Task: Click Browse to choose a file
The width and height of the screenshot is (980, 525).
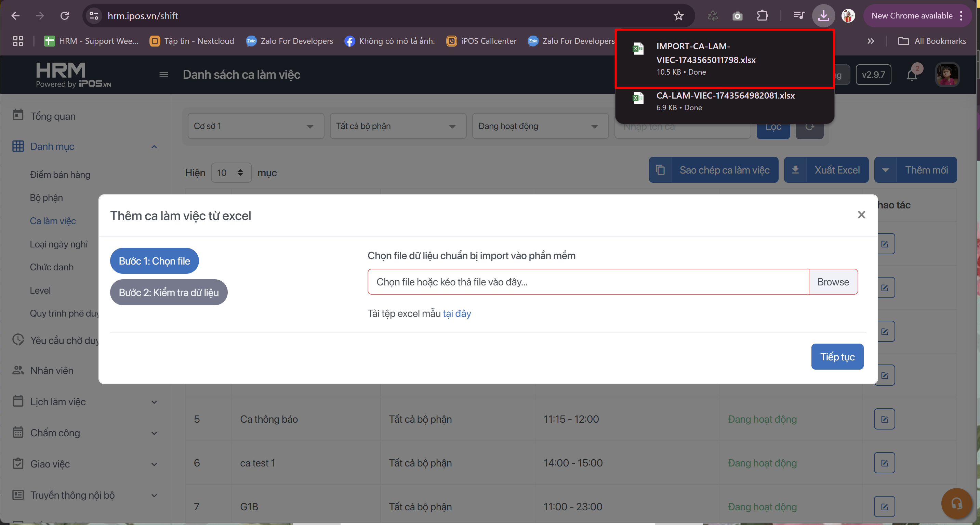Action: pyautogui.click(x=833, y=282)
